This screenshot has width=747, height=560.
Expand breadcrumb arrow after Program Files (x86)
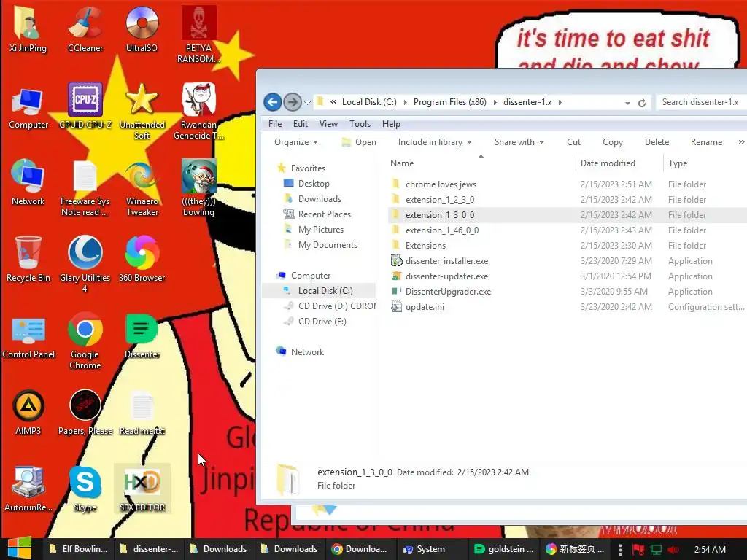click(495, 102)
